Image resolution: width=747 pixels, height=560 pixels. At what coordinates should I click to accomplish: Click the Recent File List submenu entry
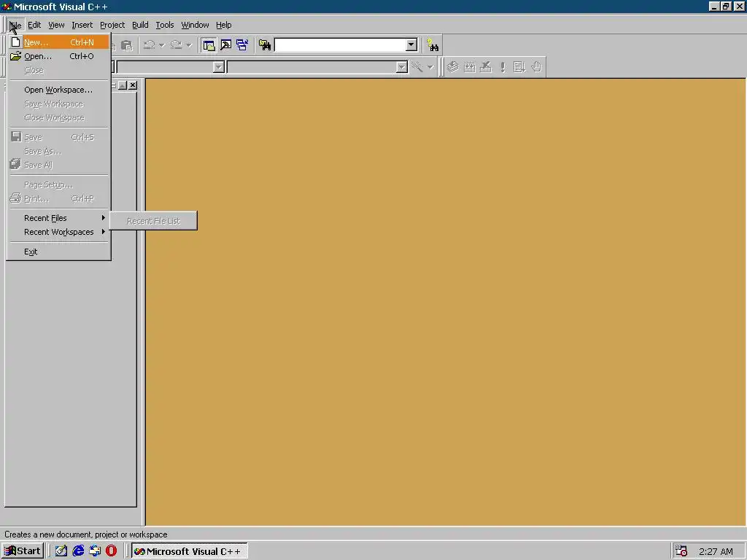coord(153,221)
